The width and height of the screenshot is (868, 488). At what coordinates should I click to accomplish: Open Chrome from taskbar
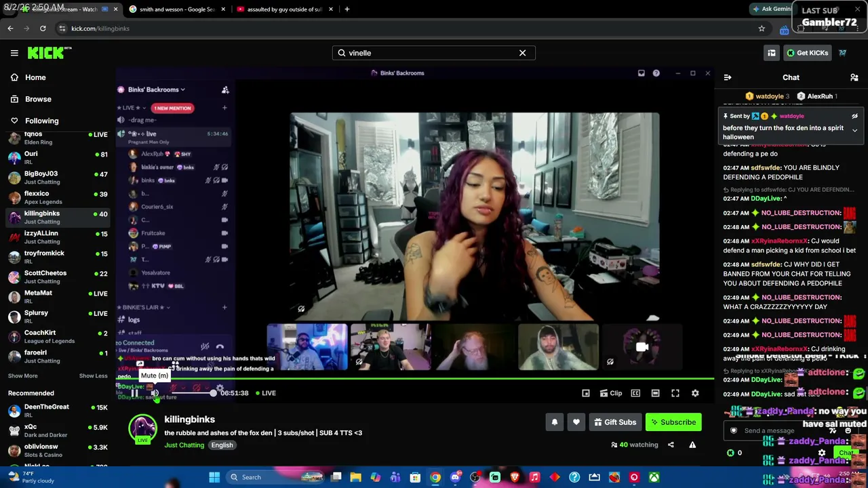click(435, 477)
